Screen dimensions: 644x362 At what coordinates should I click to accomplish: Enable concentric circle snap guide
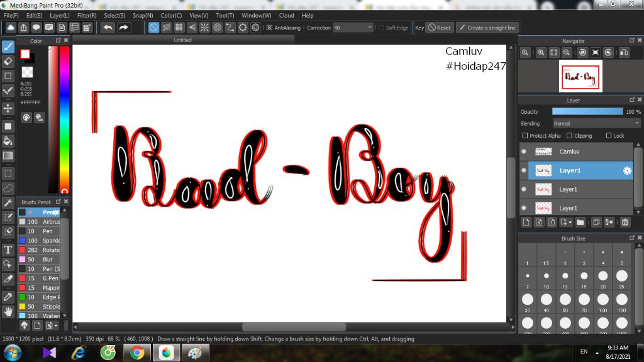click(x=217, y=28)
